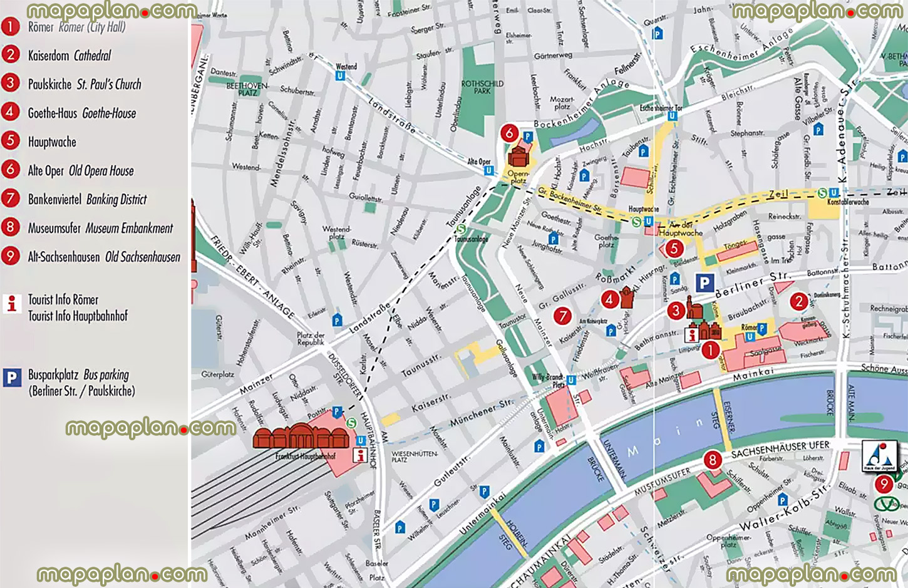Click the 'Platz der Republik' label

[311, 338]
